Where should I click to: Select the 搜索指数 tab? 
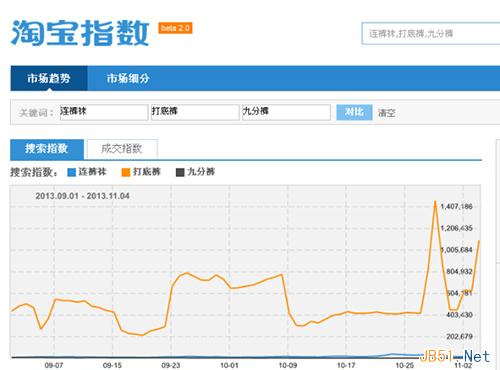point(47,149)
